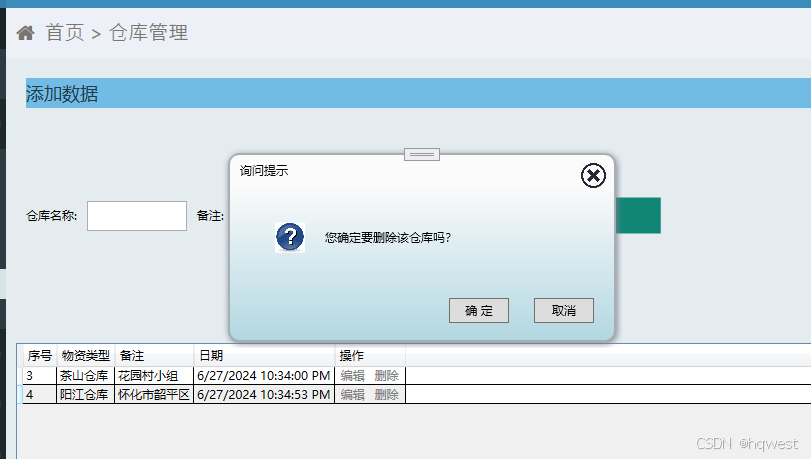Screen dimensions: 811x459
Task: Click the 备注 label beside input
Action: (x=210, y=216)
